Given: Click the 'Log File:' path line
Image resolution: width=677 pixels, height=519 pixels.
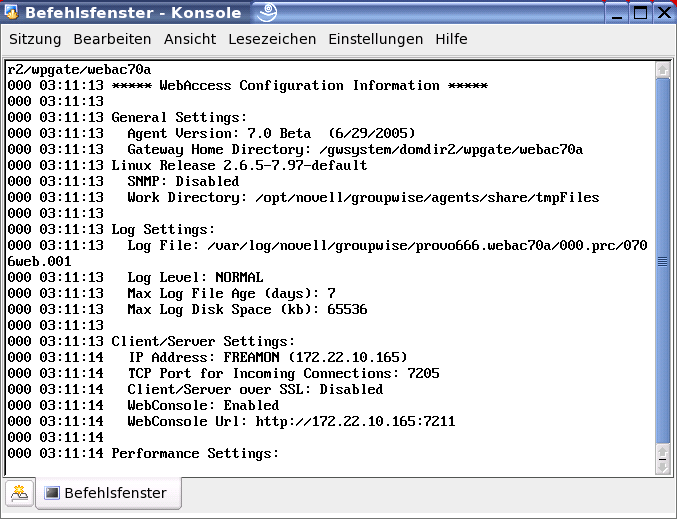Looking at the screenshot, I should [387, 245].
